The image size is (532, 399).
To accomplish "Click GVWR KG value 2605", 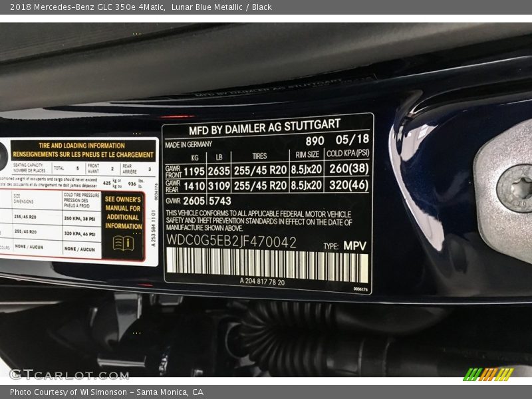I will pyautogui.click(x=194, y=201).
